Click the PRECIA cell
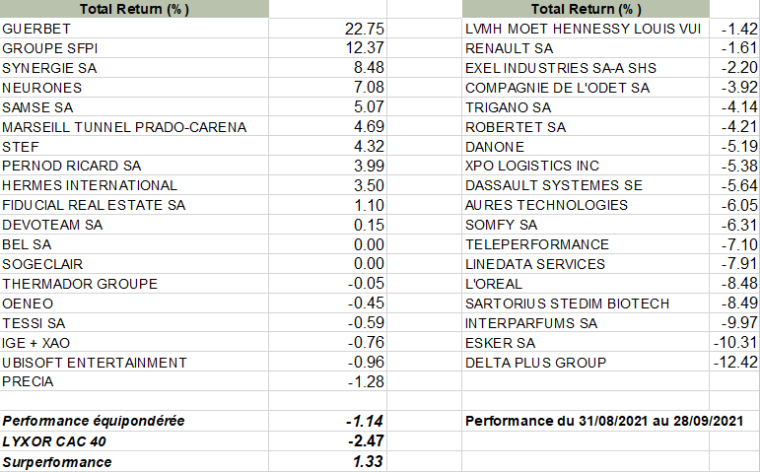This screenshot has height=472, width=760. [x=134, y=382]
